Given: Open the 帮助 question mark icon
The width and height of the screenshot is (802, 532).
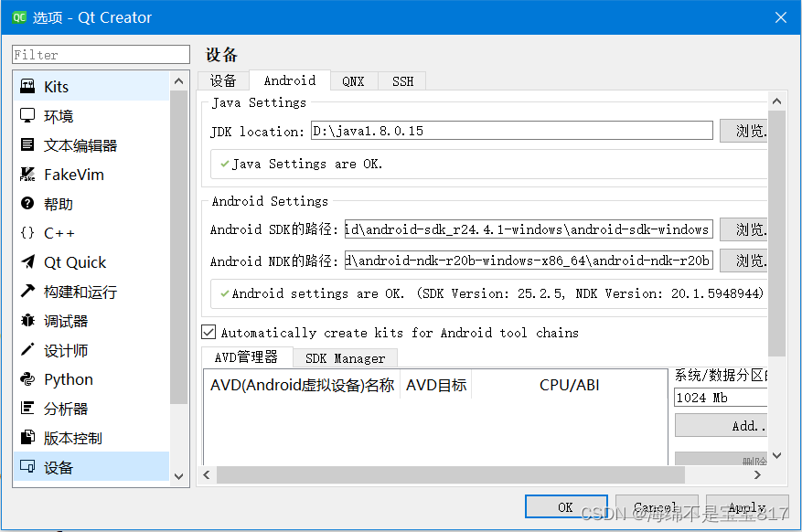Looking at the screenshot, I should [27, 204].
